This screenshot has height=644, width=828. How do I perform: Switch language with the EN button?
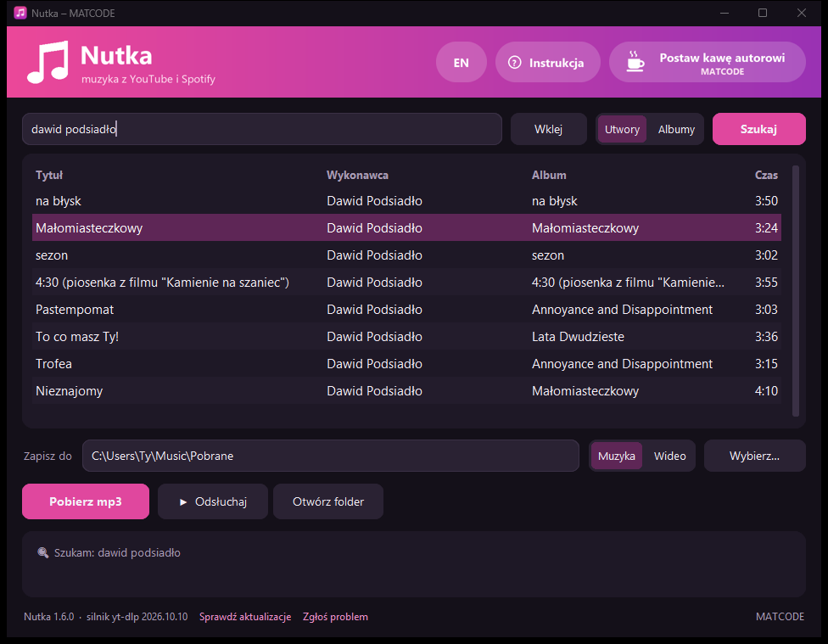click(461, 62)
